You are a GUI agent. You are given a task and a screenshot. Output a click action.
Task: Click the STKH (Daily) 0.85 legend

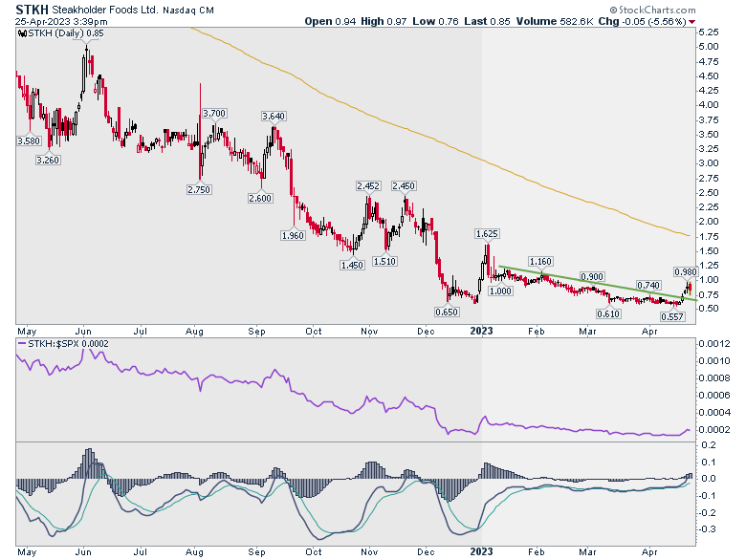pos(61,33)
